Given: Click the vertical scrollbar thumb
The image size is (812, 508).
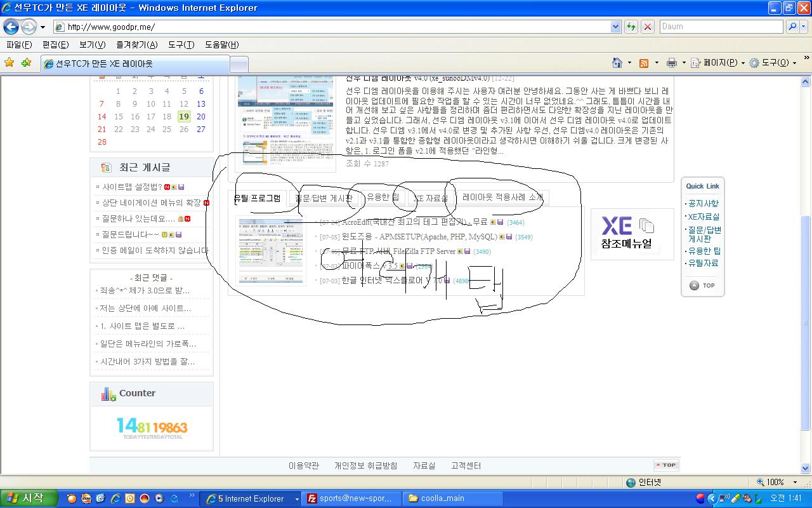Looking at the screenshot, I should 806,324.
